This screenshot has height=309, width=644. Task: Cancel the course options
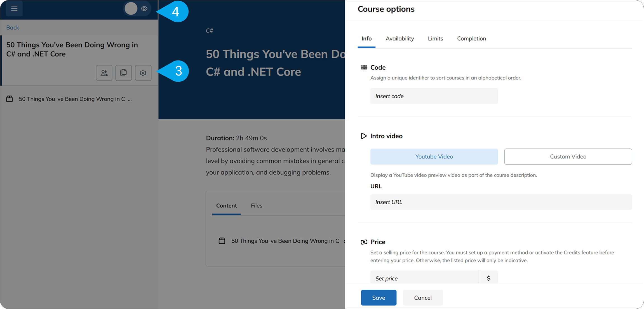tap(423, 298)
